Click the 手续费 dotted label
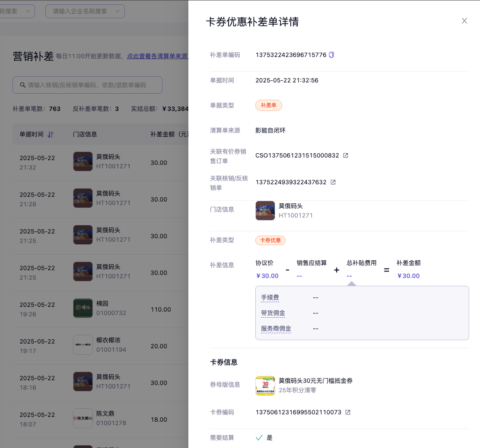The image size is (480, 448). 270,297
